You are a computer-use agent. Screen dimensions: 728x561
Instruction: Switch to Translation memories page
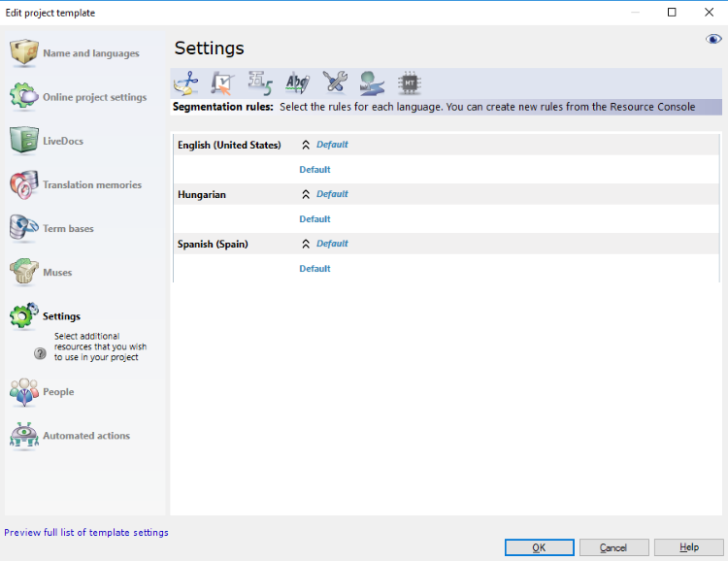click(x=91, y=184)
